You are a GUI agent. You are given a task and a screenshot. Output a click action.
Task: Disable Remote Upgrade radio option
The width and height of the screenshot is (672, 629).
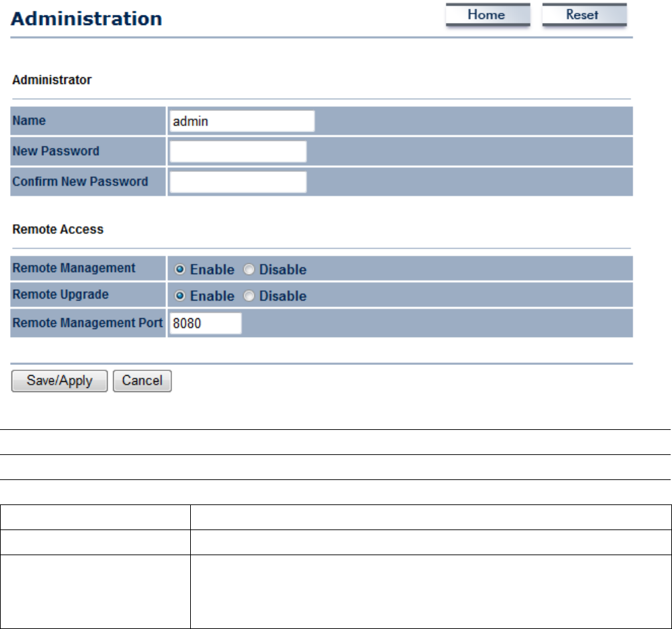click(x=249, y=296)
